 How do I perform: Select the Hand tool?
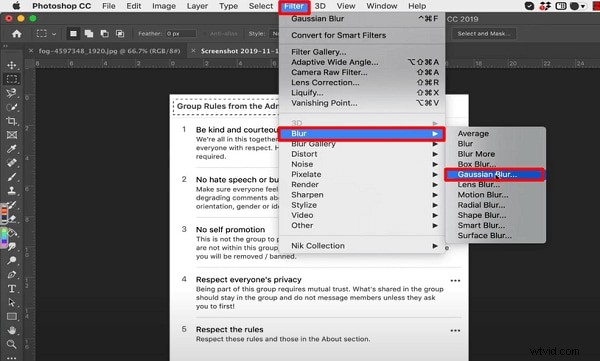click(x=11, y=330)
